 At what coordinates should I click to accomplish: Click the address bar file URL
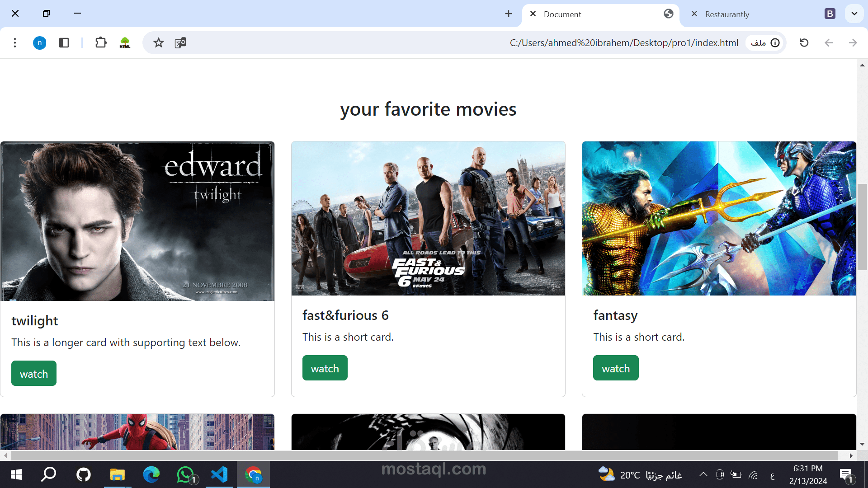(624, 42)
